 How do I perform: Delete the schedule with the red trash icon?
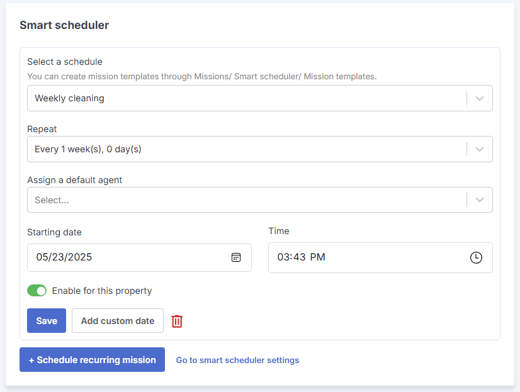[x=177, y=321]
